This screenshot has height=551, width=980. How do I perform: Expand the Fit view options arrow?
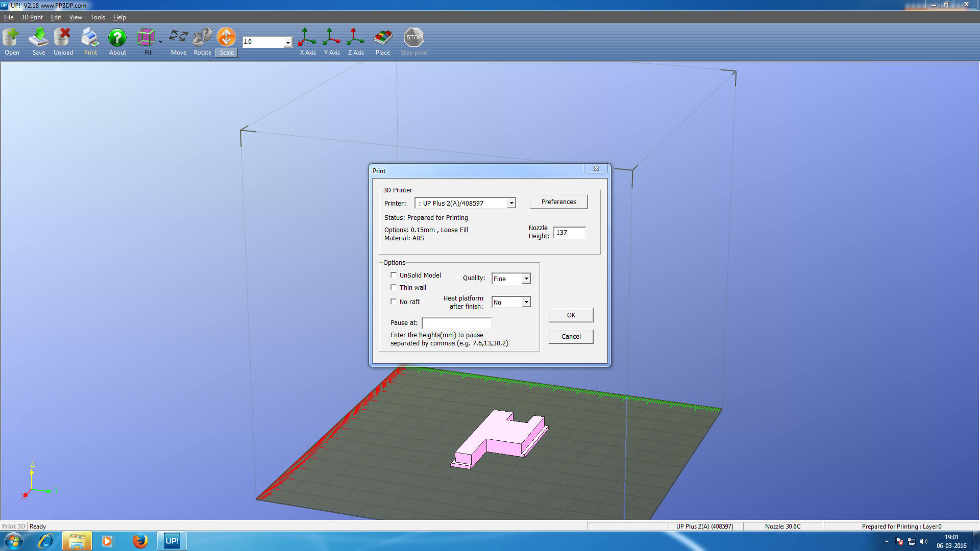pyautogui.click(x=160, y=42)
